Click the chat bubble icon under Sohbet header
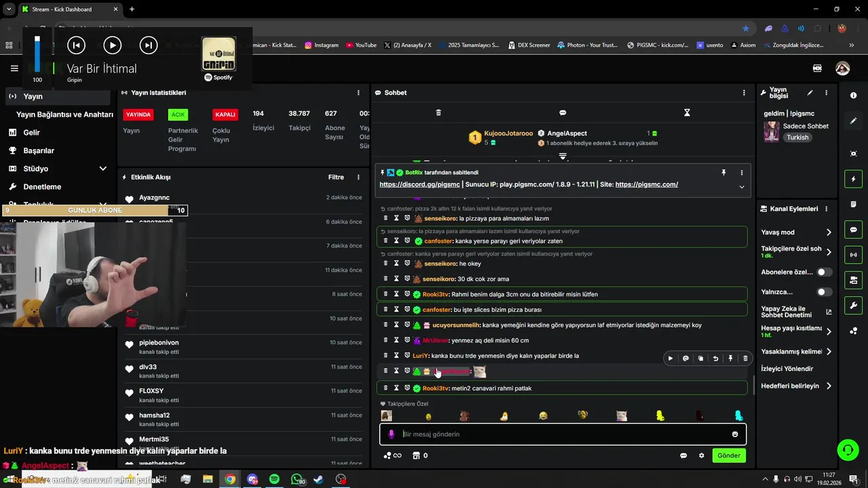 click(x=563, y=113)
